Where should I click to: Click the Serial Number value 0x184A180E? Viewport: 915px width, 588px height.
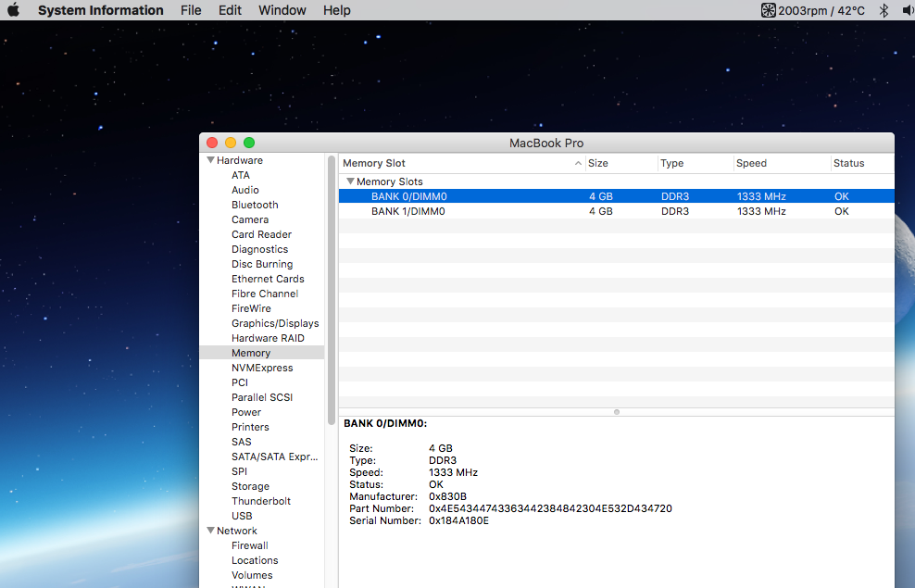tap(458, 520)
